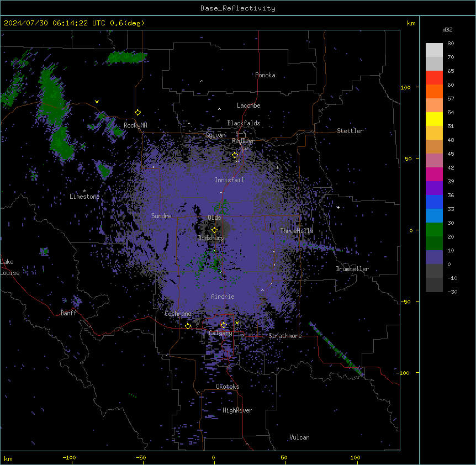Click the Didsbury city label
Screen dimensions: 476x465
(211, 238)
